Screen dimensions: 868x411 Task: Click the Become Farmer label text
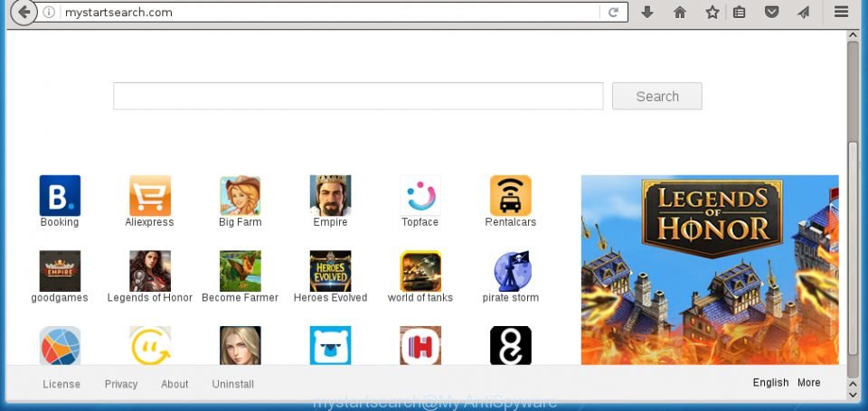coord(241,297)
